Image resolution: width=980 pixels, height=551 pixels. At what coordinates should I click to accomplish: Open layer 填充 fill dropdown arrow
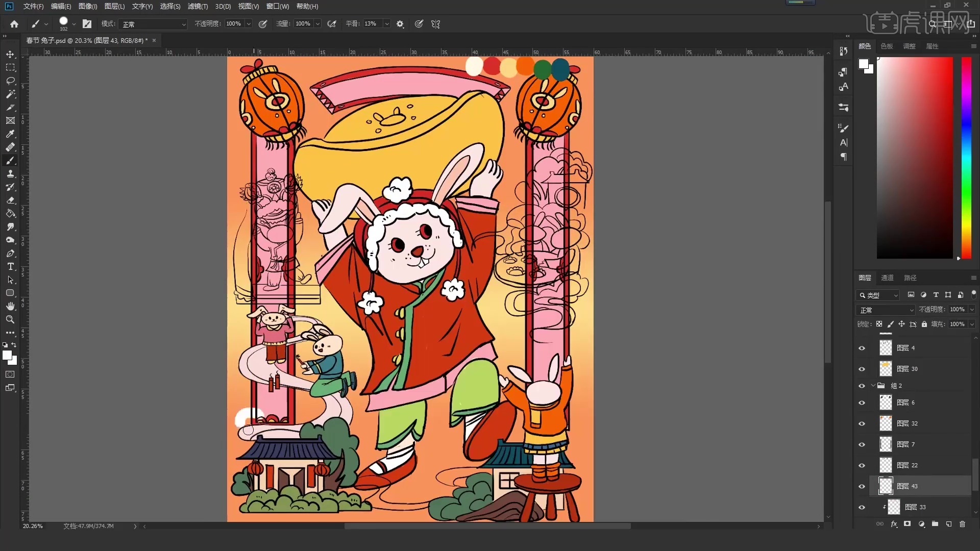coord(972,324)
